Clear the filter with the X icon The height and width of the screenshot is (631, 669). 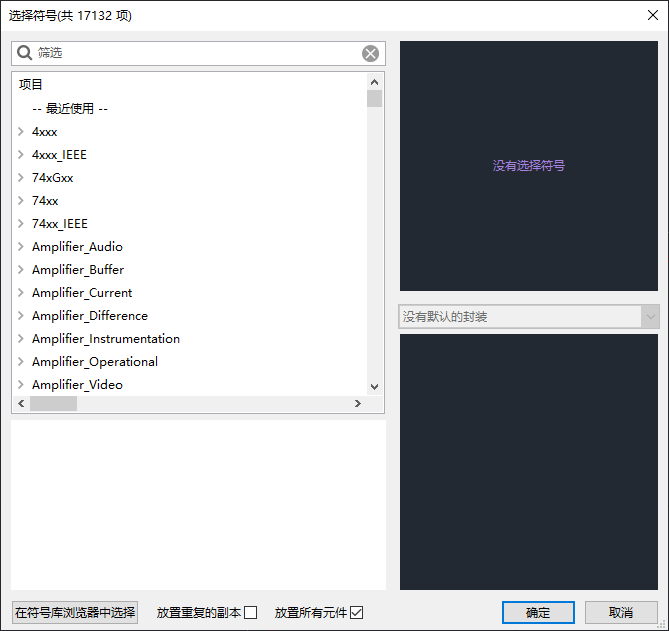click(x=370, y=53)
